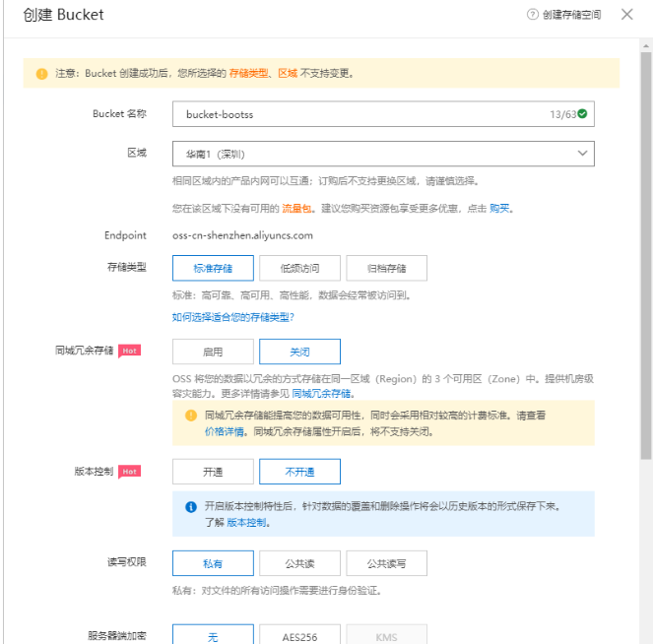Image resolution: width=654 pixels, height=644 pixels.
Task: Click the 读写权限 field label
Action: click(x=127, y=562)
